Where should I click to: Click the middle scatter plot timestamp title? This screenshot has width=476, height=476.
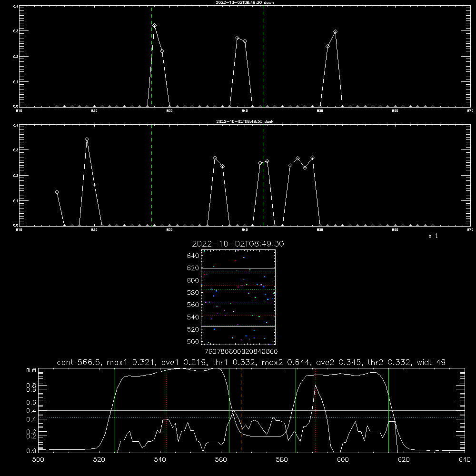tap(238, 244)
